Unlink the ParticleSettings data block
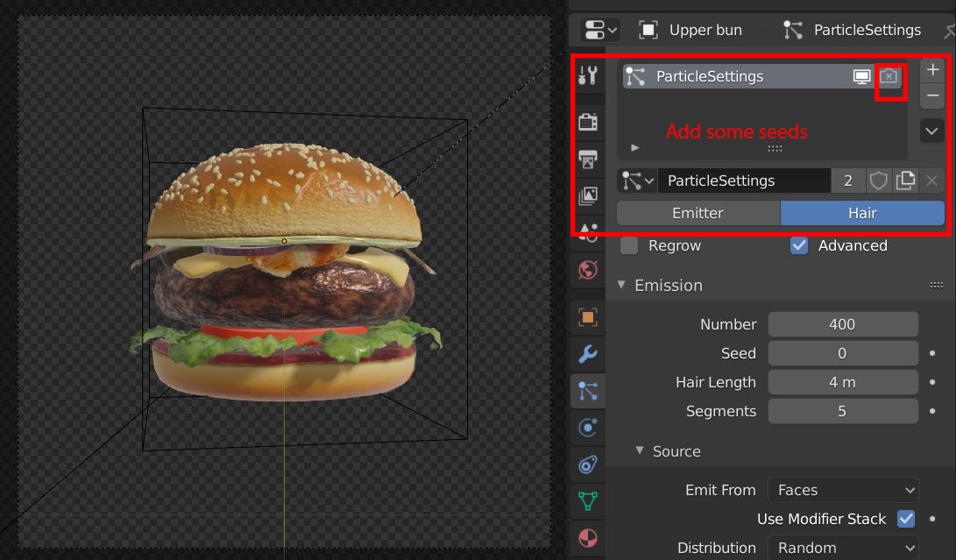The height and width of the screenshot is (560, 956). click(931, 181)
